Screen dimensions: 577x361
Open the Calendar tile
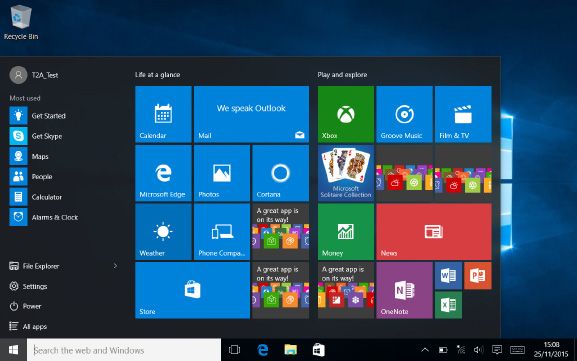coord(163,114)
